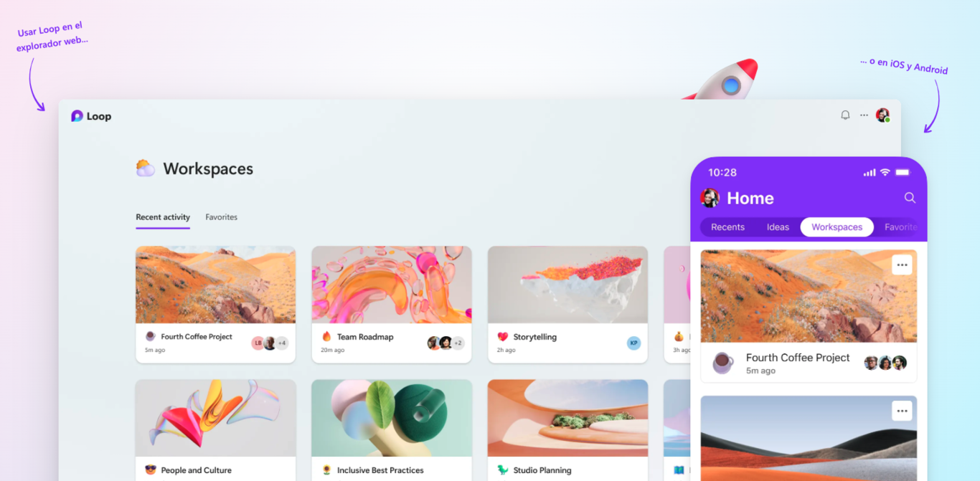Click the user profile avatar in header
The image size is (980, 481).
(x=882, y=115)
